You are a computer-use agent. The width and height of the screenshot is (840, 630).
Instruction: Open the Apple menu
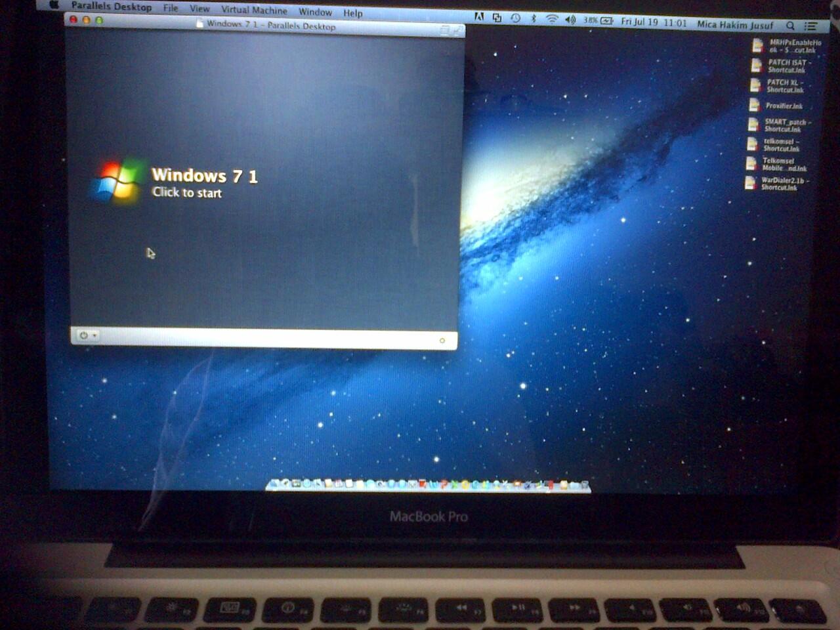[x=54, y=5]
